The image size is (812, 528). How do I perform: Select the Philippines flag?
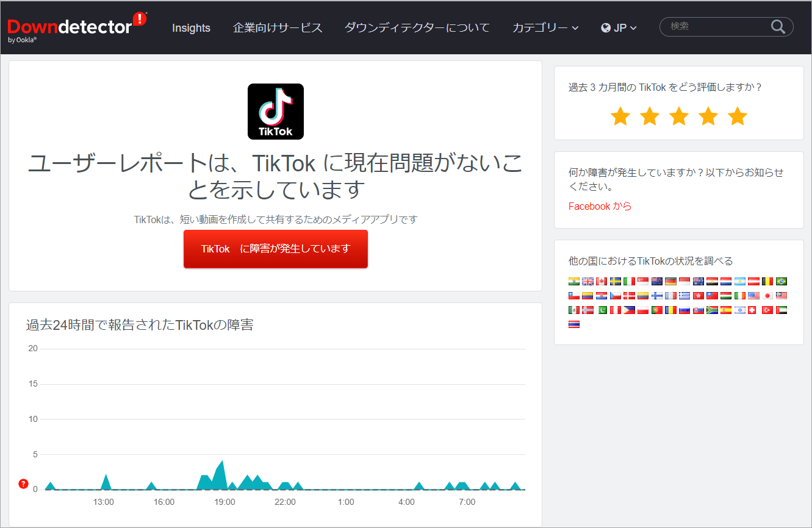point(629,310)
